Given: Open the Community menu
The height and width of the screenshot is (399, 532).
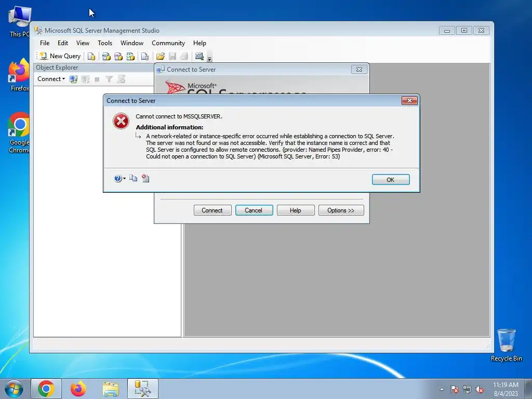Looking at the screenshot, I should click(x=168, y=43).
